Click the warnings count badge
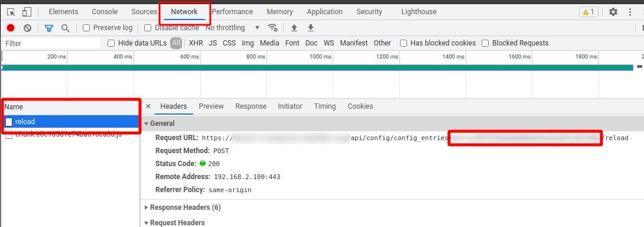Viewport: 644px width, 227px height. click(x=588, y=12)
